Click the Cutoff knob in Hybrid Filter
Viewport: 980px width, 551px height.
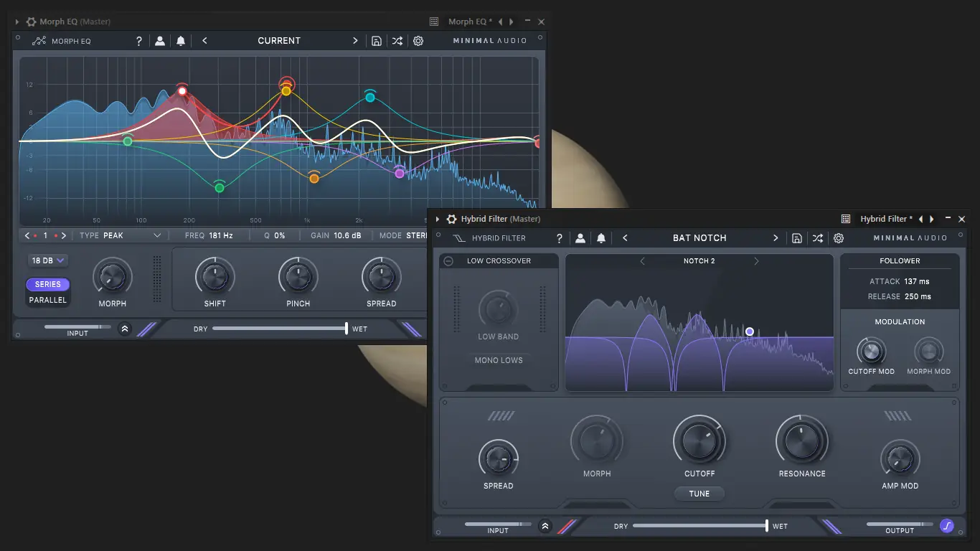point(699,441)
